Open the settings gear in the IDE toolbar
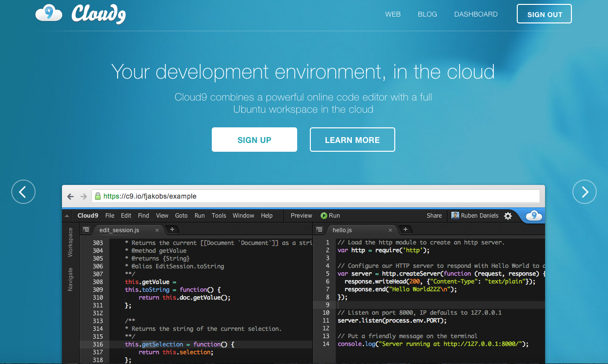Viewport: 608px width, 364px height. tap(508, 216)
